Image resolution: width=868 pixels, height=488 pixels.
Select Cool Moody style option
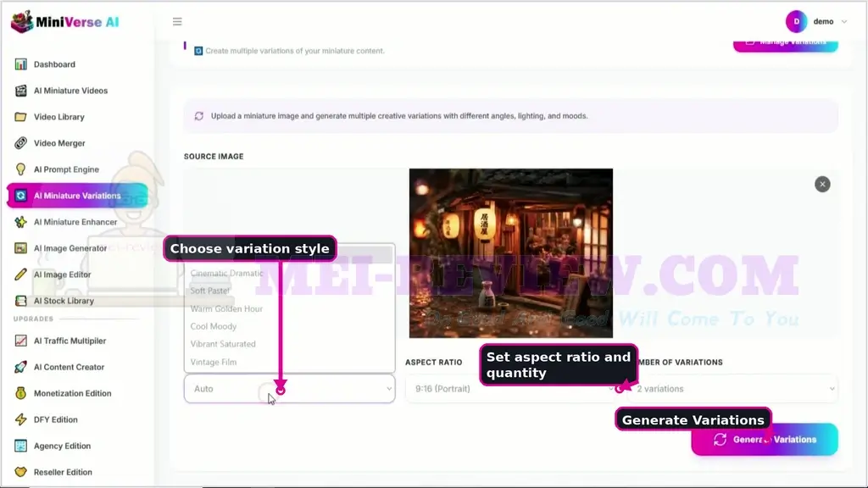214,326
